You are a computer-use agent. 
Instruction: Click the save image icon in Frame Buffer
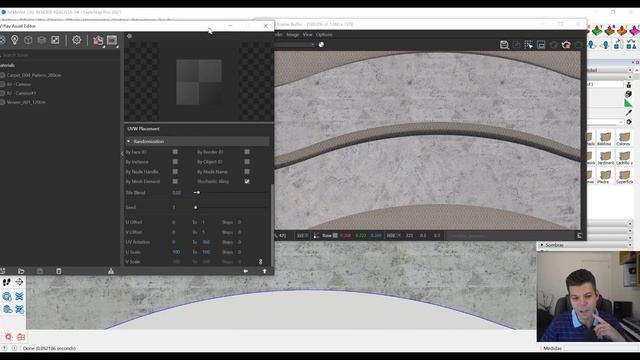504,45
